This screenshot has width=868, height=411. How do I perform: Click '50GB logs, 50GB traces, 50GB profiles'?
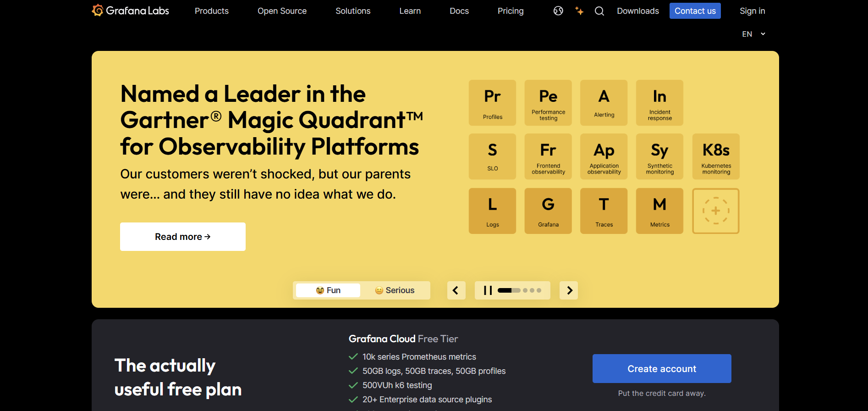(434, 371)
